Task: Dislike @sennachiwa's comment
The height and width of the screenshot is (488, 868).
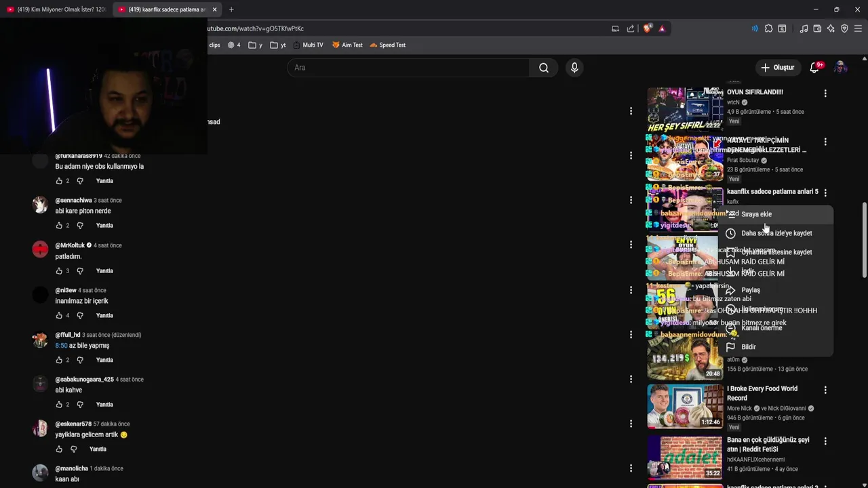Action: pos(80,225)
